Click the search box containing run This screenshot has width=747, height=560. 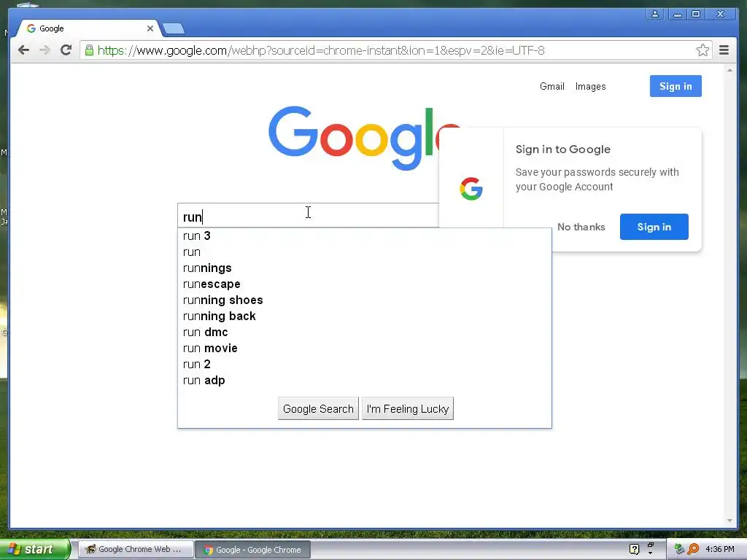(x=308, y=216)
